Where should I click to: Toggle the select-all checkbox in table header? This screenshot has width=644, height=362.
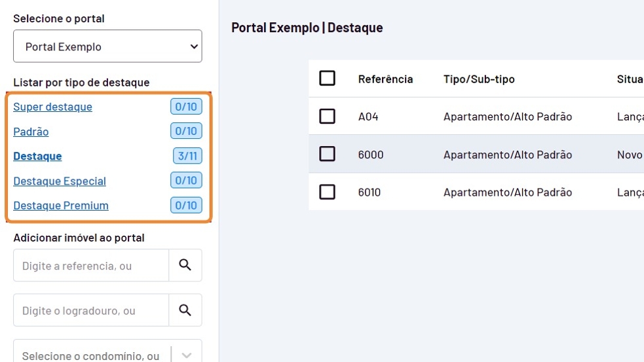click(x=327, y=79)
